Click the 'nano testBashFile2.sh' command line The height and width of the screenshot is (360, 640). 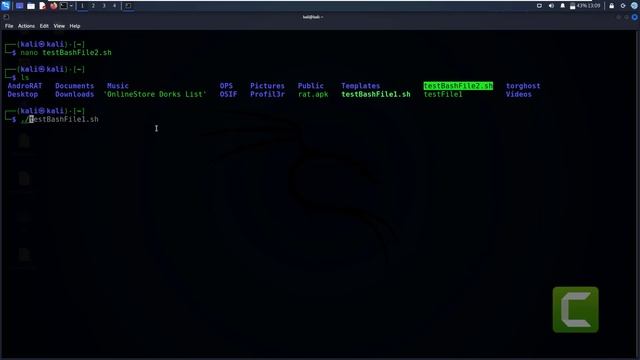click(66, 53)
